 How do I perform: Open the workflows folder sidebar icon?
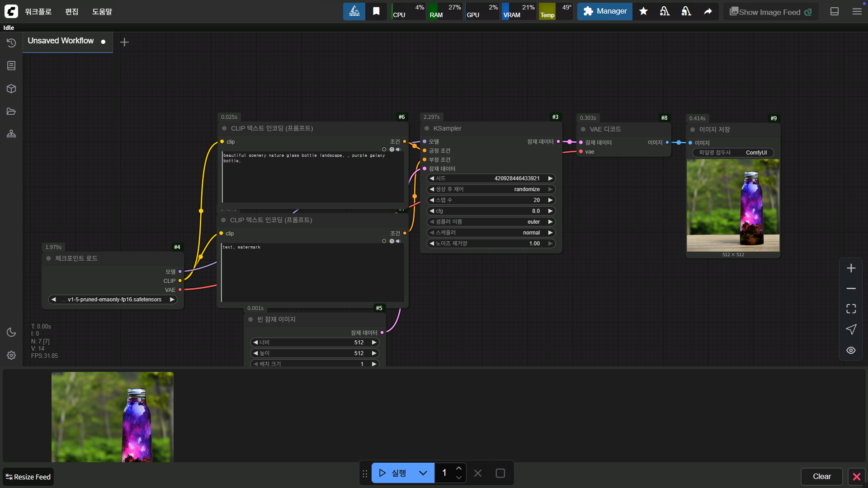tap(11, 111)
